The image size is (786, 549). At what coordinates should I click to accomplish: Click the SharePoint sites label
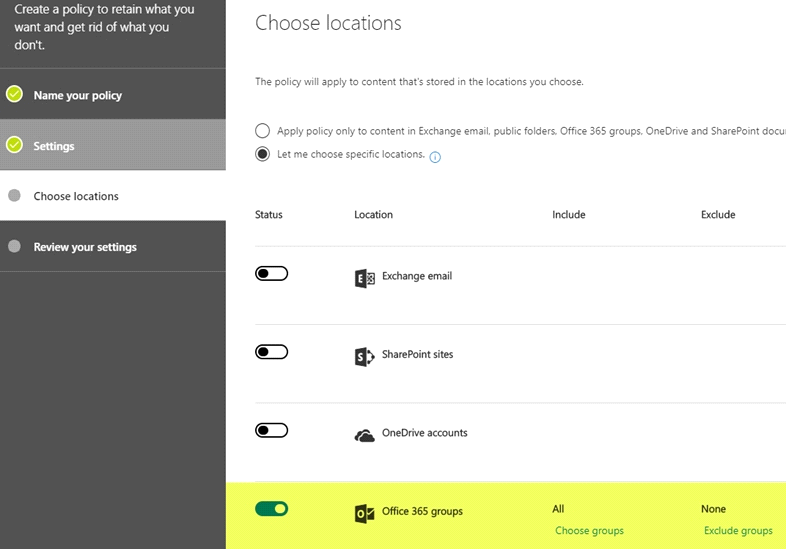tap(418, 354)
